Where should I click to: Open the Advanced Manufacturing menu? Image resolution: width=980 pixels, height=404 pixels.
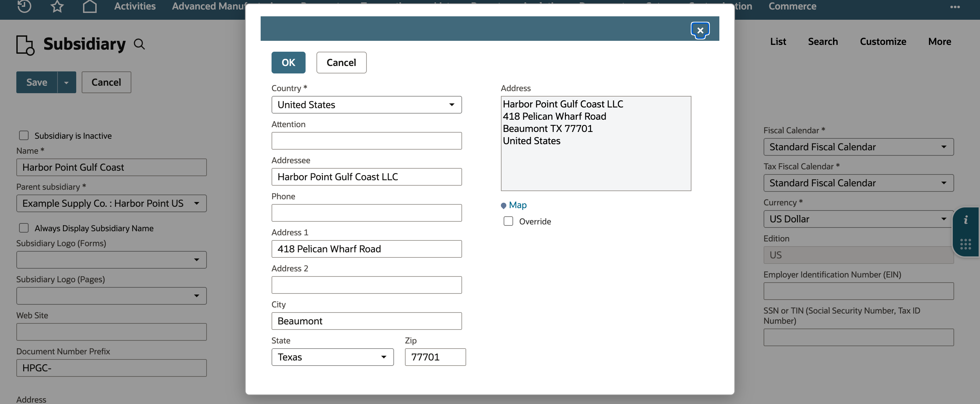coord(209,6)
